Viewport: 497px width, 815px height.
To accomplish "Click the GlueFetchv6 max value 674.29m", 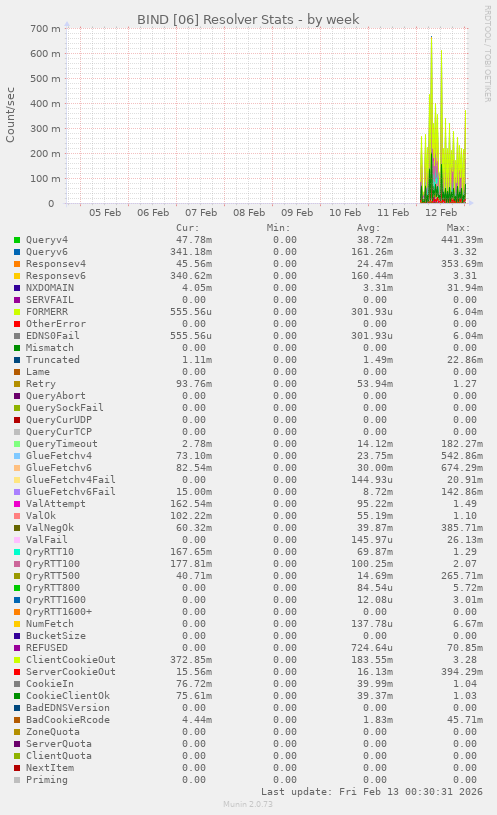I will [x=462, y=468].
